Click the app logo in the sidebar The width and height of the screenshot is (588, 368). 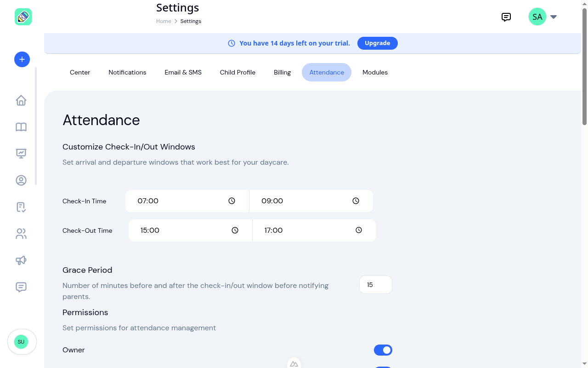pyautogui.click(x=23, y=17)
